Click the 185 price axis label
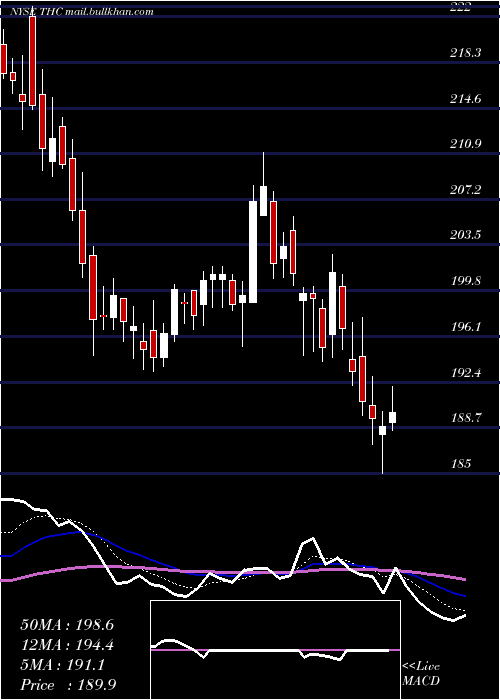The width and height of the screenshot is (500, 700). click(461, 463)
